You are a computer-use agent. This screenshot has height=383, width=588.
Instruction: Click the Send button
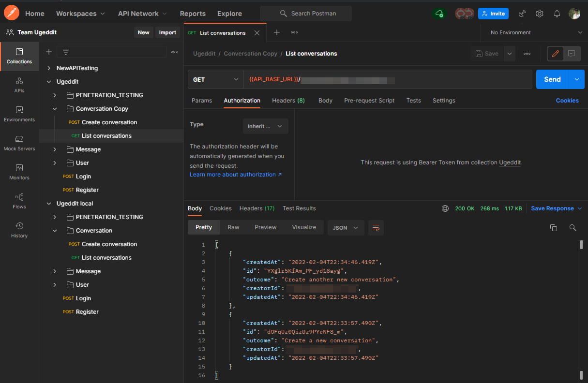[552, 80]
